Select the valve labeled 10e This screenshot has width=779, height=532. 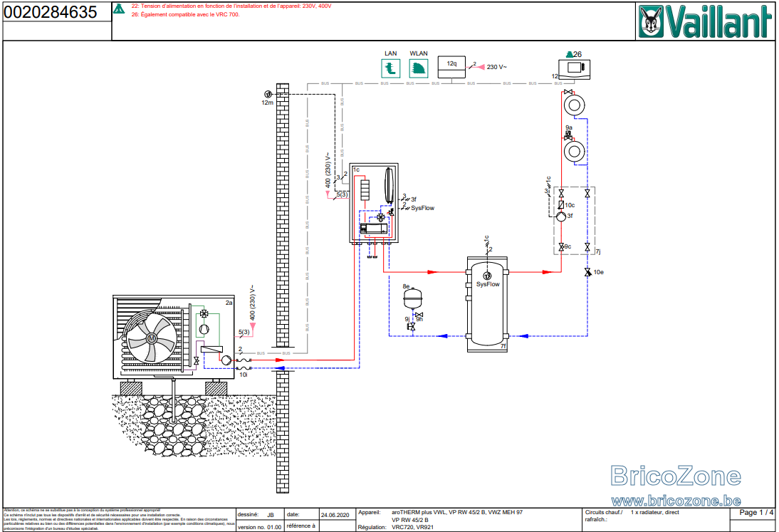pos(587,272)
